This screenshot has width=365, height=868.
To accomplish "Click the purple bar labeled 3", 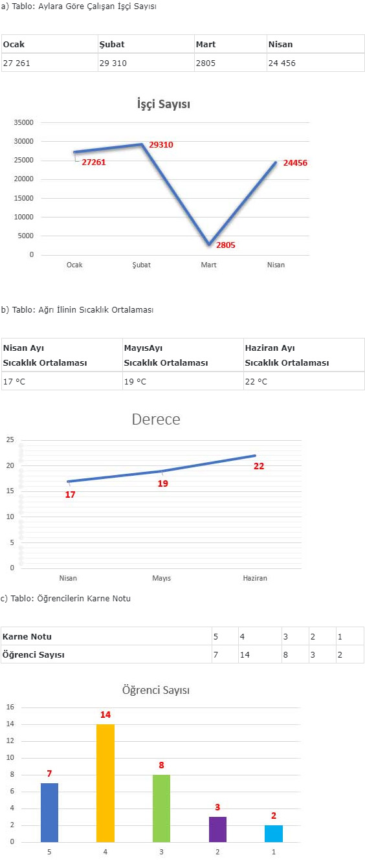I will click(217, 829).
